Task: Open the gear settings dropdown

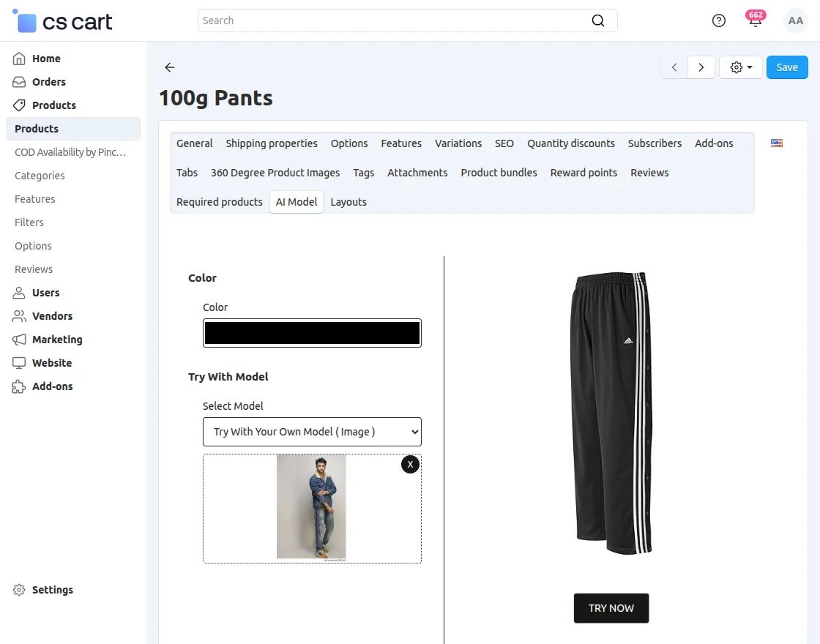Action: [741, 67]
